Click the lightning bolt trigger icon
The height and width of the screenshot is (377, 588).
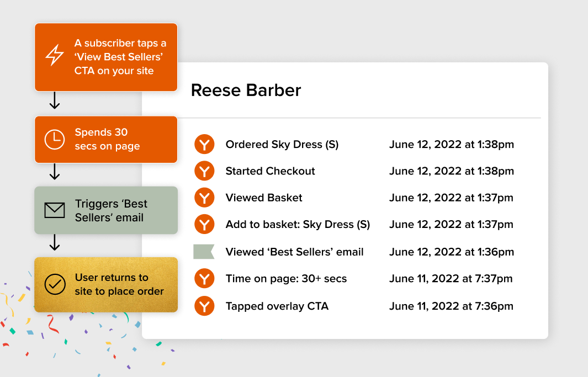click(x=55, y=56)
